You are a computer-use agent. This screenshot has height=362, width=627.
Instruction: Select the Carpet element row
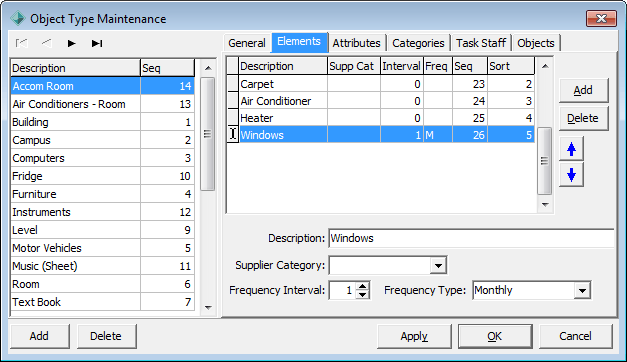387,84
